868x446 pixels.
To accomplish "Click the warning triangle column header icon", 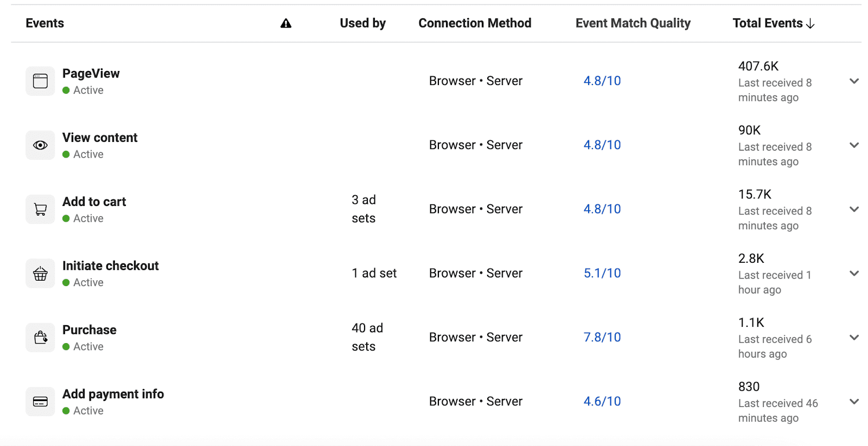I will (286, 23).
